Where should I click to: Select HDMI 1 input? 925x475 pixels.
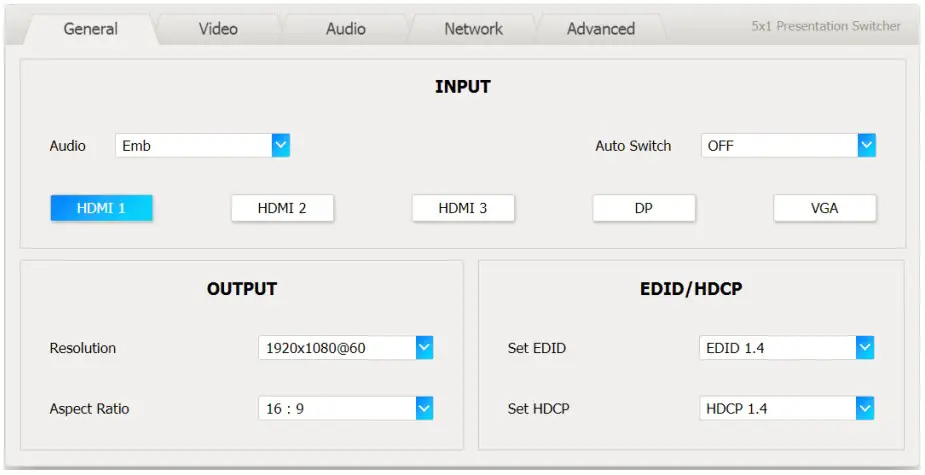coord(101,208)
